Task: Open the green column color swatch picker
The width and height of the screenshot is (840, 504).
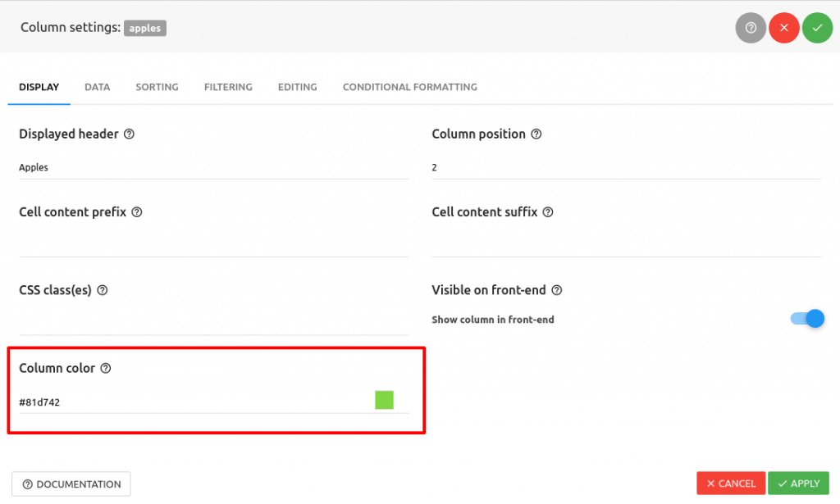Action: click(x=385, y=400)
